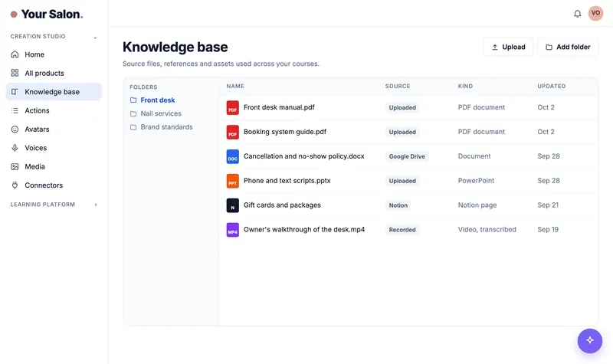Viewport: 613px width, 364px height.
Task: Click the 'Notion page' kind cell
Action: [477, 205]
